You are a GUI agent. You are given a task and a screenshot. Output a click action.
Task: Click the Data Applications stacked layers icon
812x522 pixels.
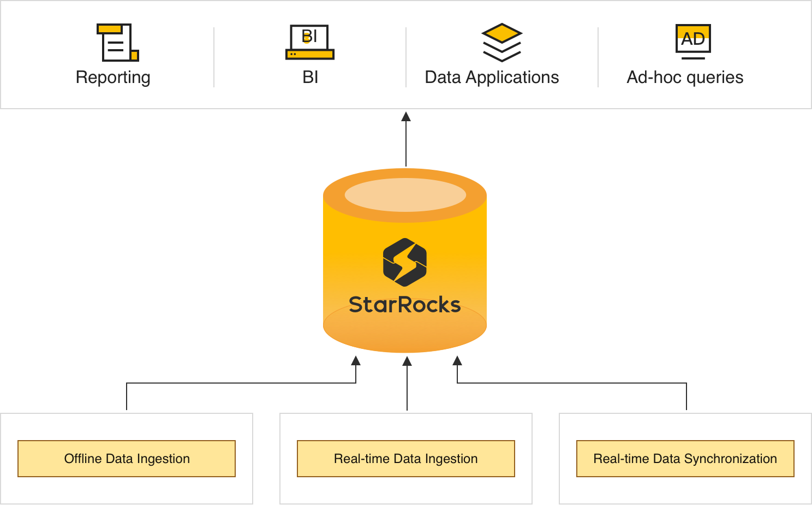(x=501, y=42)
